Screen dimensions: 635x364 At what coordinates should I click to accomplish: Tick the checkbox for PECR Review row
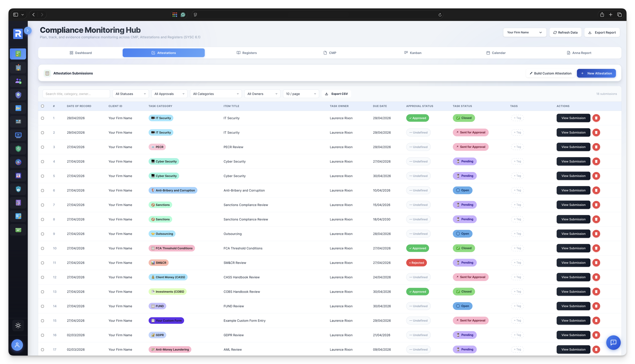pos(42,147)
